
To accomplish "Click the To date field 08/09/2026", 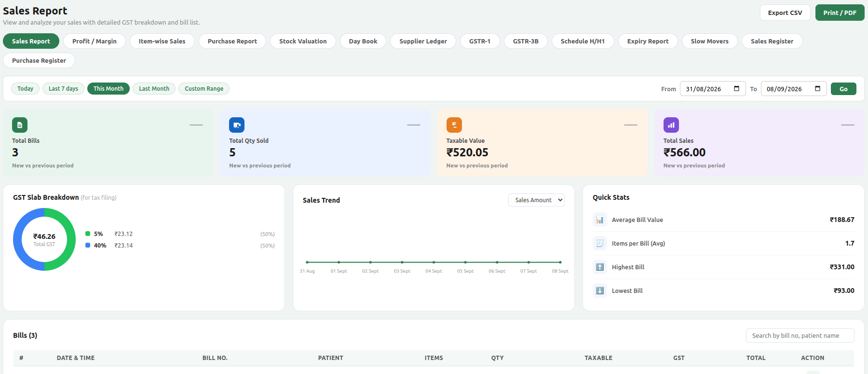I will 794,89.
